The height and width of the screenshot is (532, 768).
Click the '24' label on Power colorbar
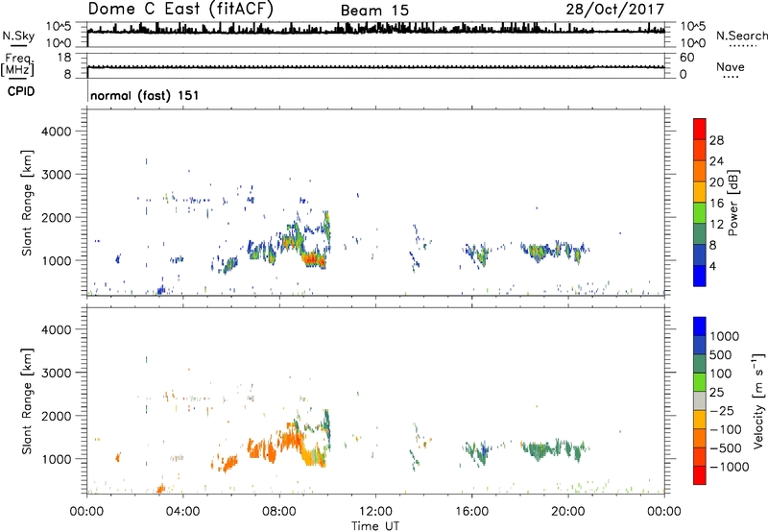[x=716, y=161]
